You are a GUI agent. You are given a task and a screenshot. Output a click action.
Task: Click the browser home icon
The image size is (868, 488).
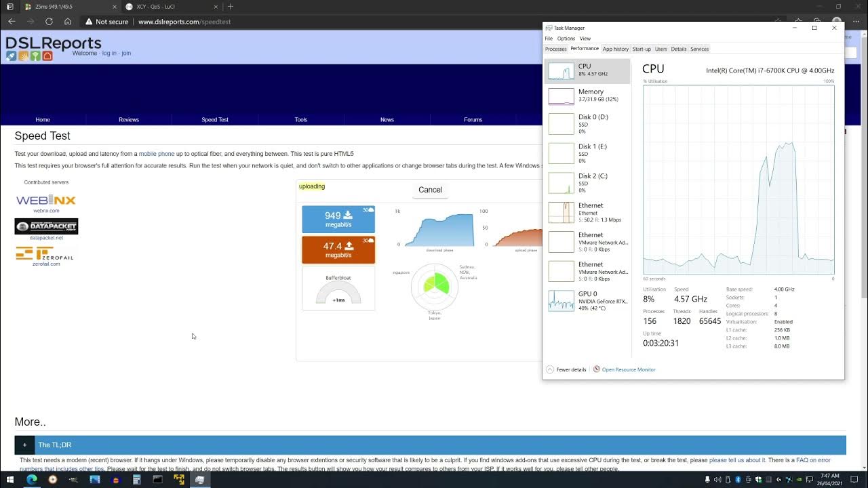click(68, 22)
